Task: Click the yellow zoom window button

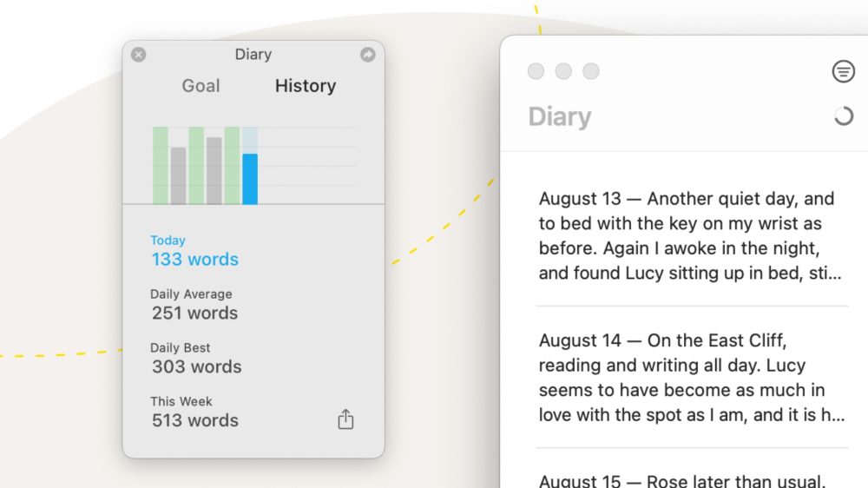Action: tap(591, 71)
